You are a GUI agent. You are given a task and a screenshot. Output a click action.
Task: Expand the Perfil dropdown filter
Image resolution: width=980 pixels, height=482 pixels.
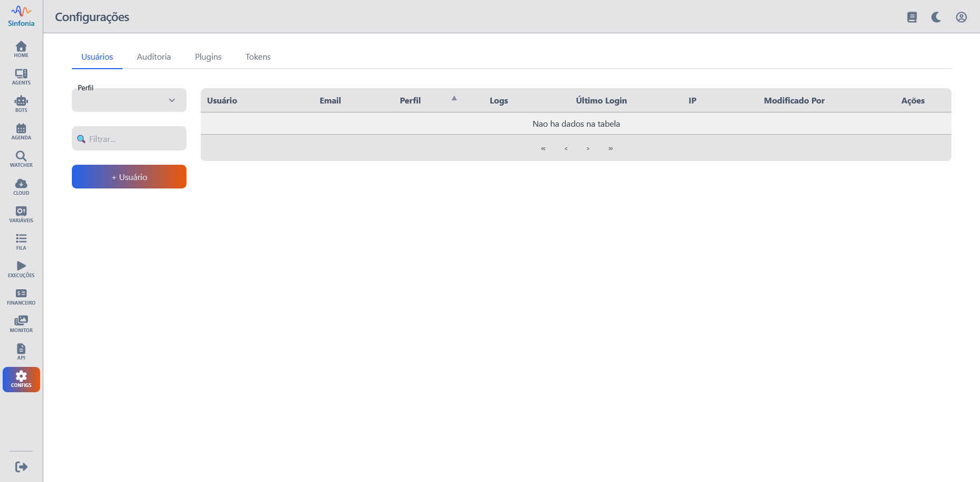pos(129,100)
